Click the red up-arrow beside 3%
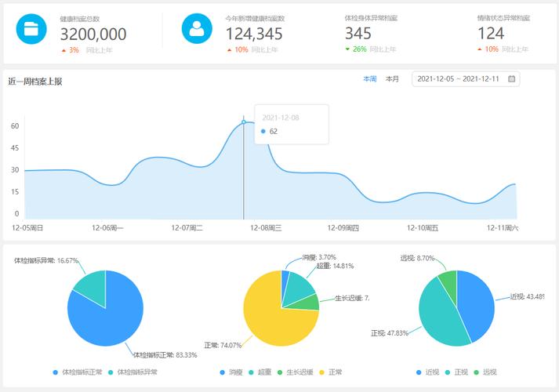 click(x=64, y=51)
